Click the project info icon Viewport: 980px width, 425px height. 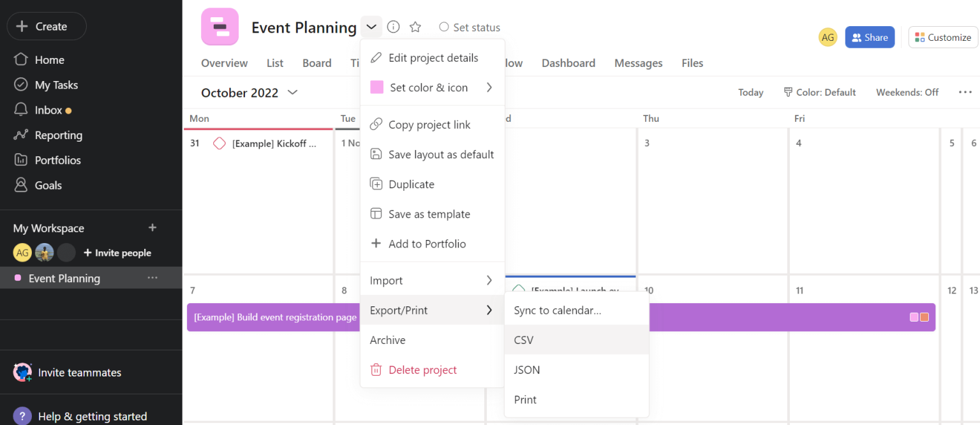pos(393,27)
